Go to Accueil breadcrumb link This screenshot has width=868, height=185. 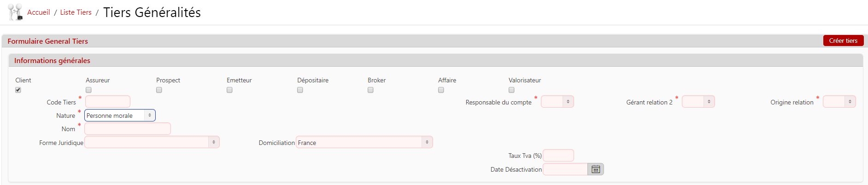[x=39, y=12]
